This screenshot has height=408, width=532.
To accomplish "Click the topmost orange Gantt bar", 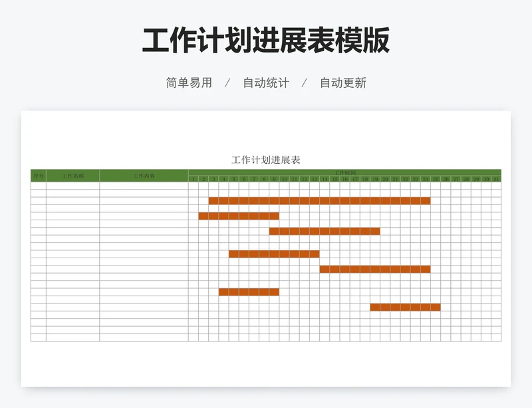I will (x=319, y=200).
